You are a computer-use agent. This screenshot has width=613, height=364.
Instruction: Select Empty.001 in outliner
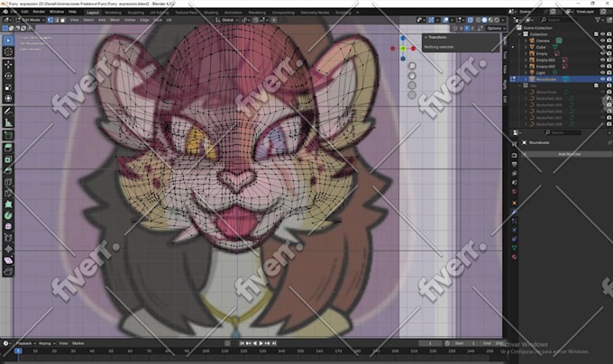(545, 60)
